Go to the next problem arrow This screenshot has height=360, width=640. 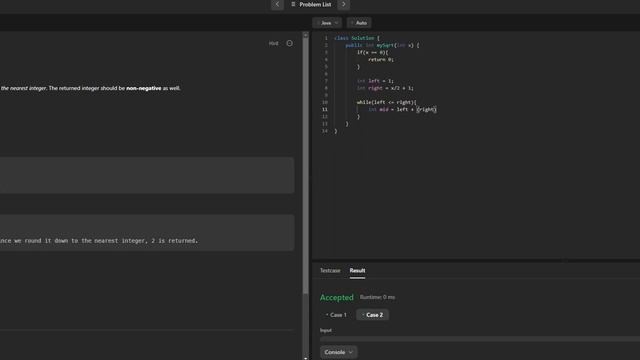click(344, 4)
